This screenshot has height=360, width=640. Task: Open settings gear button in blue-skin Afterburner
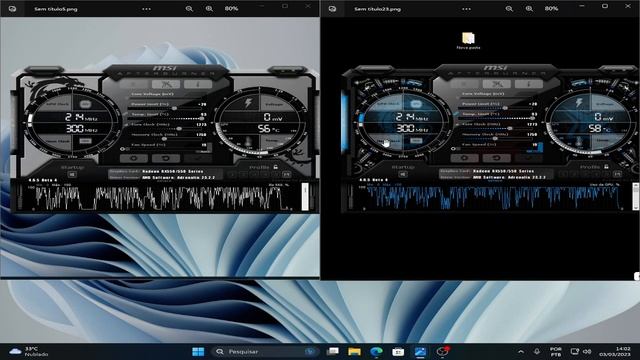(464, 158)
